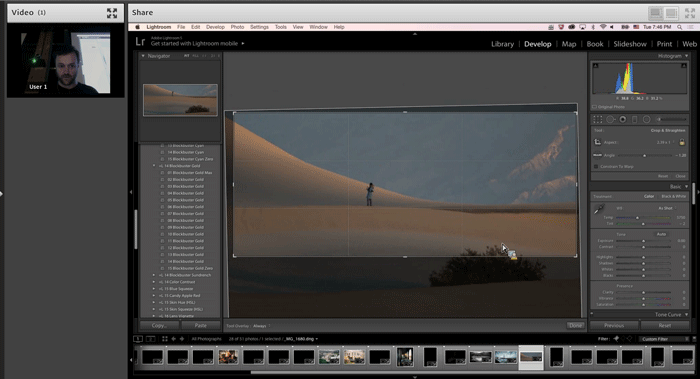Image resolution: width=700 pixels, height=379 pixels.
Task: Collapse the 14 Blockbuster Gold preset folder
Action: point(154,166)
